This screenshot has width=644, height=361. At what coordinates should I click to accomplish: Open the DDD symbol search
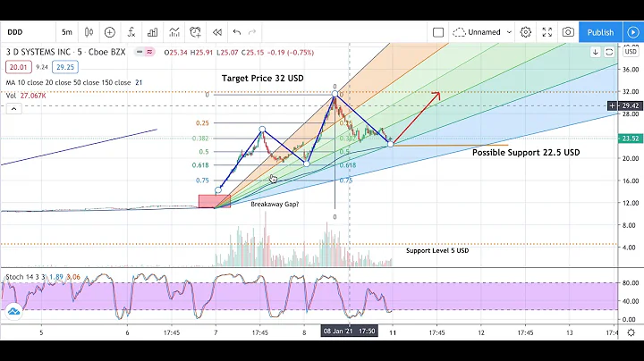[x=15, y=32]
